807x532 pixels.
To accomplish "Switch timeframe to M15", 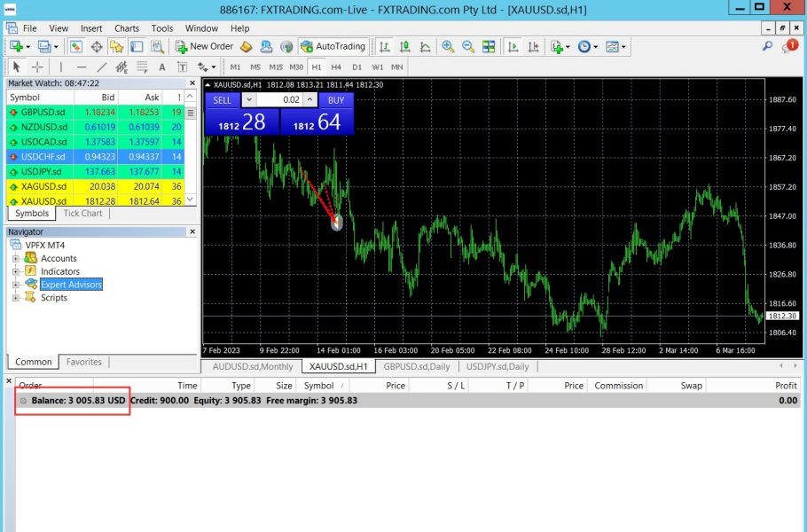I will pyautogui.click(x=276, y=66).
